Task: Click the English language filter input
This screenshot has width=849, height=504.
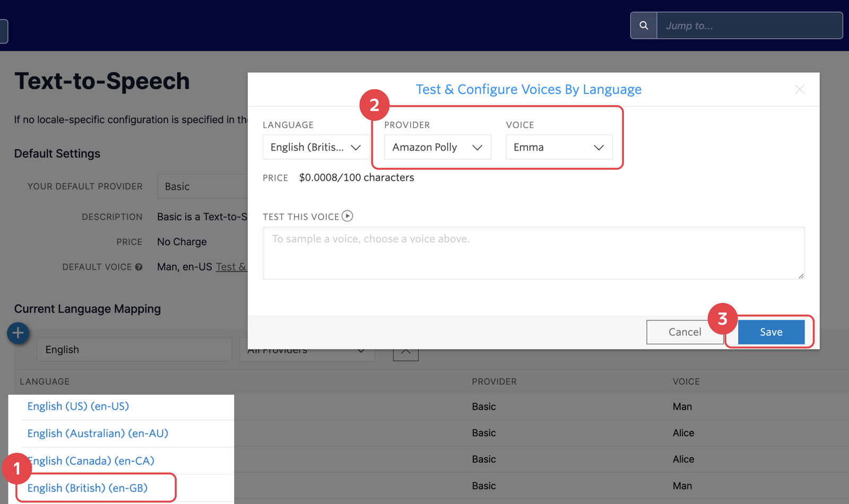Action: [x=134, y=349]
